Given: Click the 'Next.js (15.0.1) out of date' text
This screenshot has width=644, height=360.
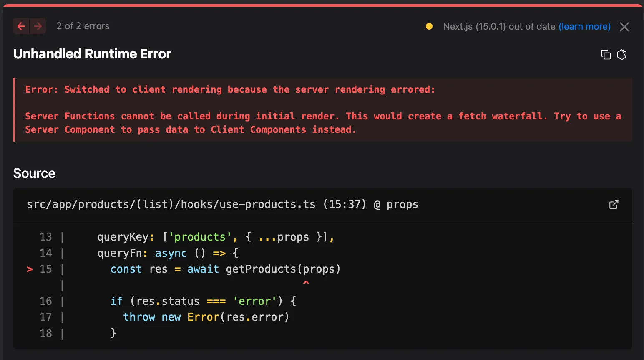Looking at the screenshot, I should [499, 27].
